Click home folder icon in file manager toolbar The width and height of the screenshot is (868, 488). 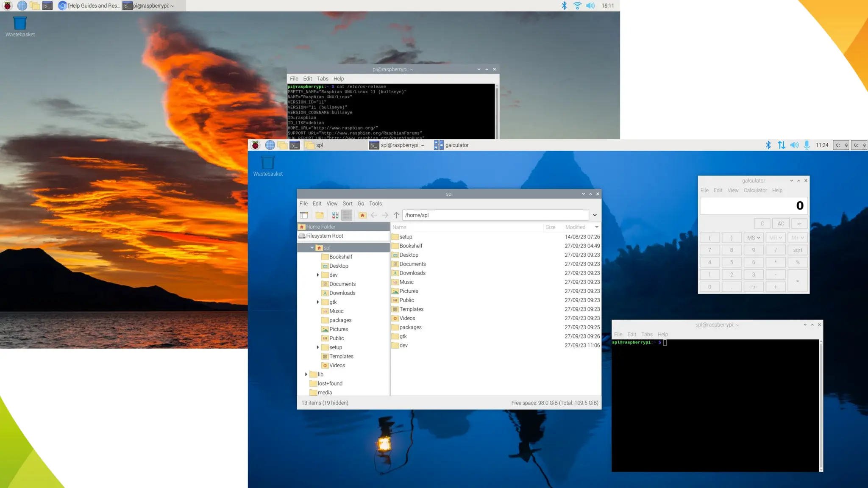[x=362, y=215]
